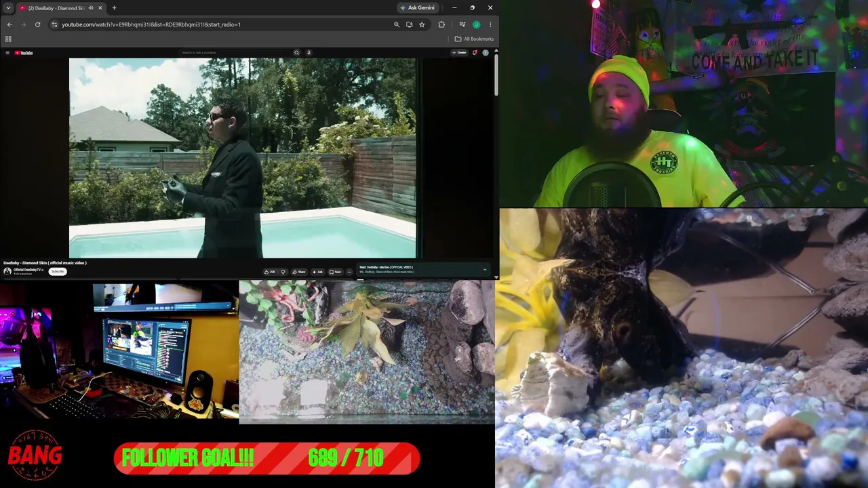This screenshot has height=488, width=868.
Task: Open the Official DeeBabyTV channel name
Action: [28, 270]
